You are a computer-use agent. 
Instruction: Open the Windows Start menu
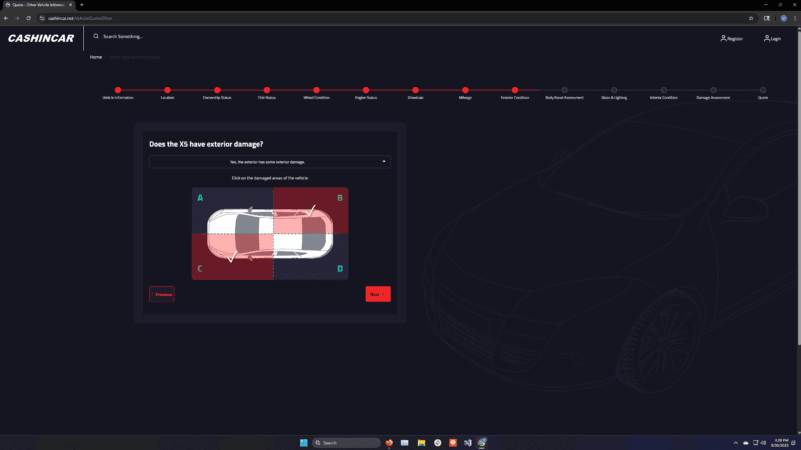click(x=303, y=442)
